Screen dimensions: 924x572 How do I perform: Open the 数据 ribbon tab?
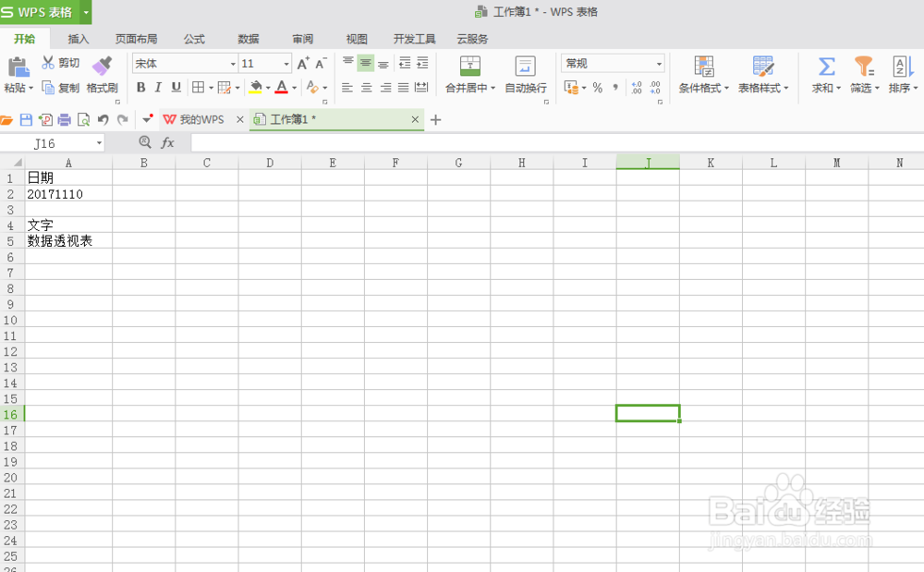click(x=248, y=39)
